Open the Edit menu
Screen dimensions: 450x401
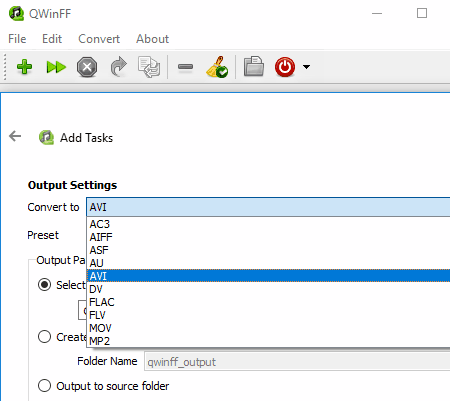click(x=52, y=39)
